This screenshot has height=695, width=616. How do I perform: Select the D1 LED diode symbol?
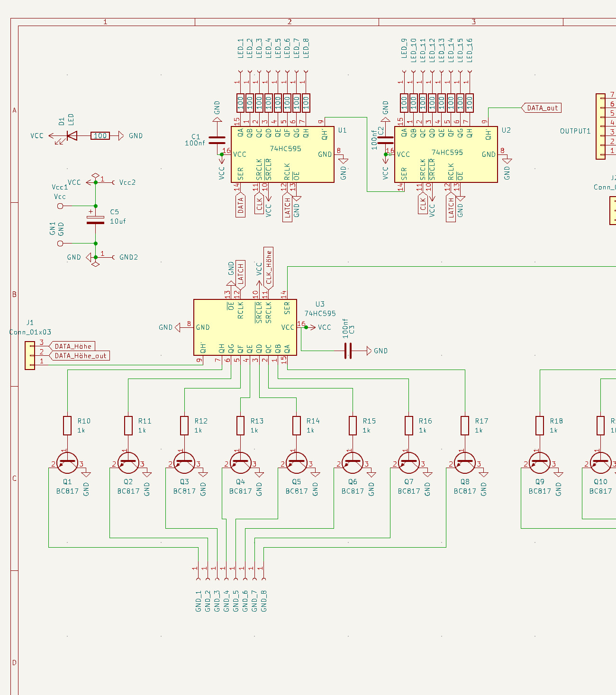click(x=72, y=136)
